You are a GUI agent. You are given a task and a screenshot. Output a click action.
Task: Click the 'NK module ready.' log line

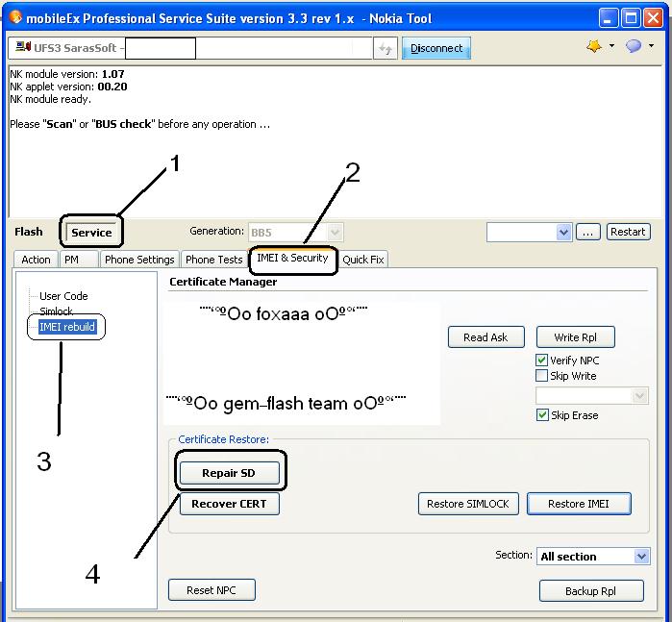click(x=51, y=99)
